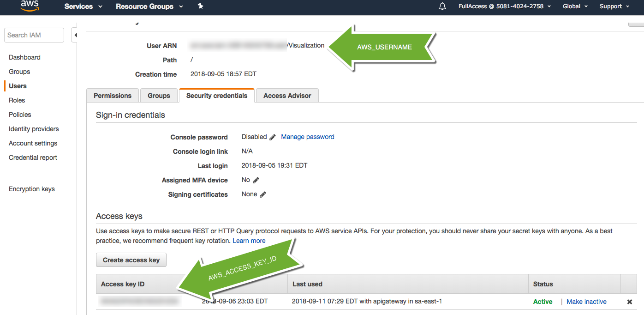Focus the Search IAM input field
644x315 pixels.
[34, 35]
